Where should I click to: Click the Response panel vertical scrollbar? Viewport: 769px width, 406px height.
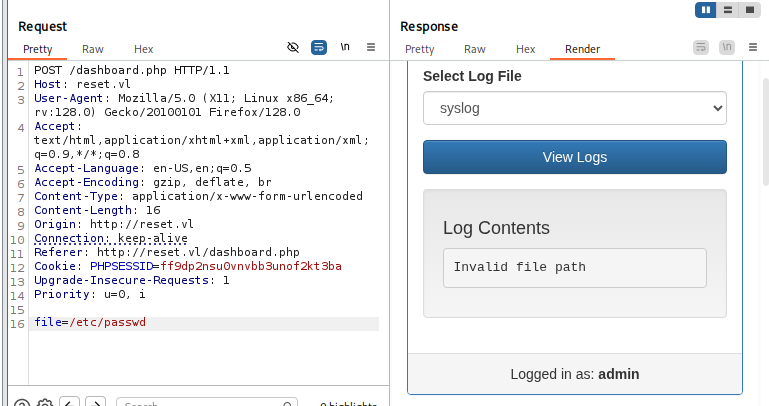[765, 132]
